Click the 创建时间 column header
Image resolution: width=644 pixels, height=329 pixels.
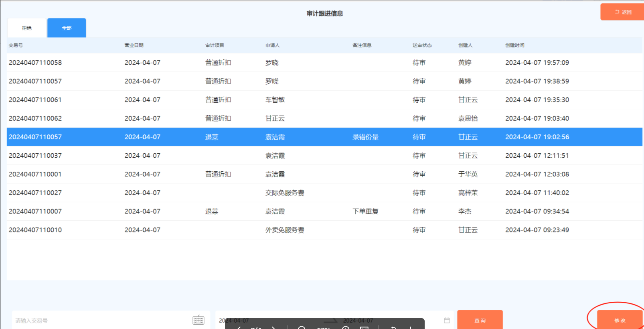(514, 45)
